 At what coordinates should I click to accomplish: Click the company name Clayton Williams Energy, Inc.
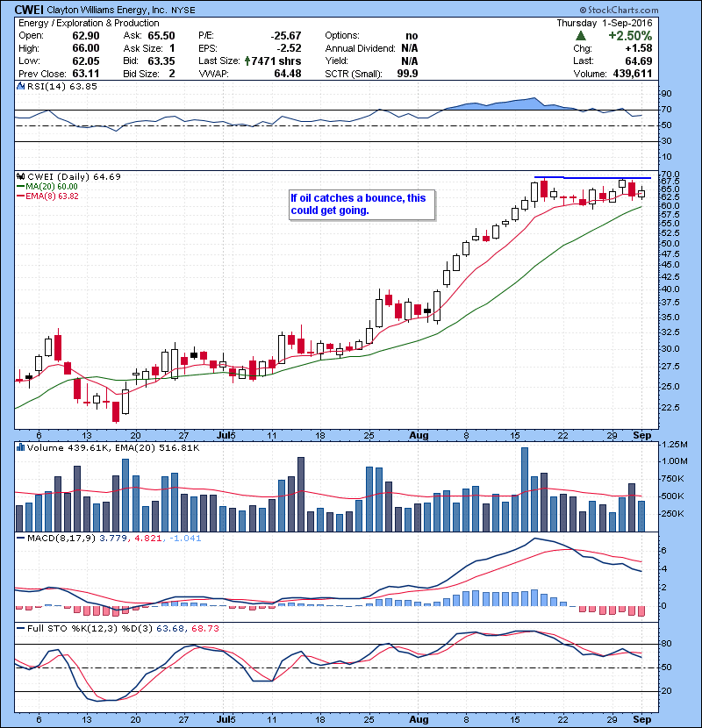point(107,11)
